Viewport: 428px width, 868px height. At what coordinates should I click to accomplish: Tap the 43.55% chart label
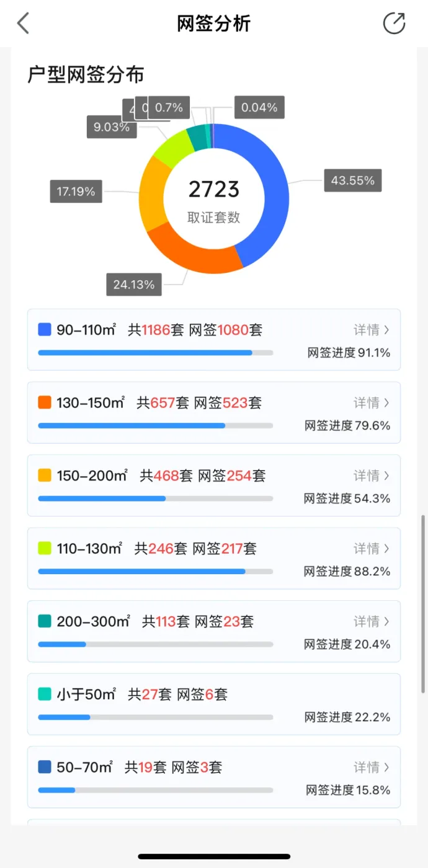pyautogui.click(x=352, y=180)
